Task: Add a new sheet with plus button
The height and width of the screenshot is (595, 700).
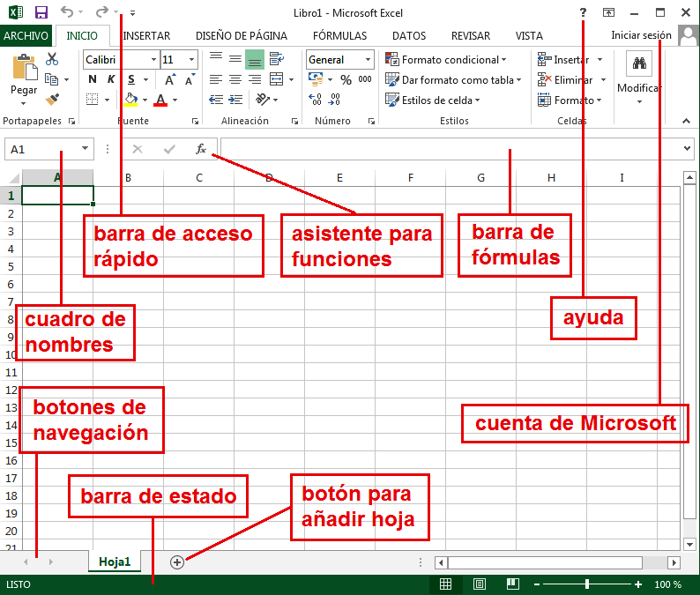Action: pyautogui.click(x=177, y=562)
